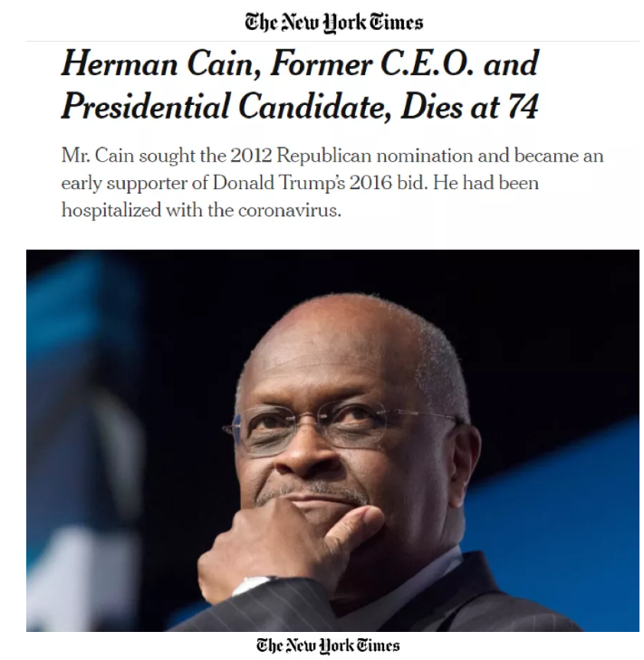
Task: Click the word "Former" in headline
Action: (x=322, y=64)
